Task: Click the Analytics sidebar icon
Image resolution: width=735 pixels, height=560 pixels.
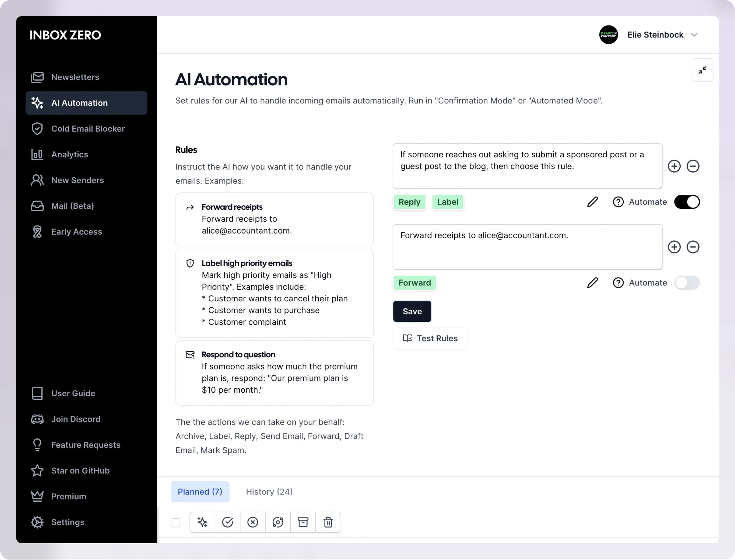Action: [x=37, y=154]
